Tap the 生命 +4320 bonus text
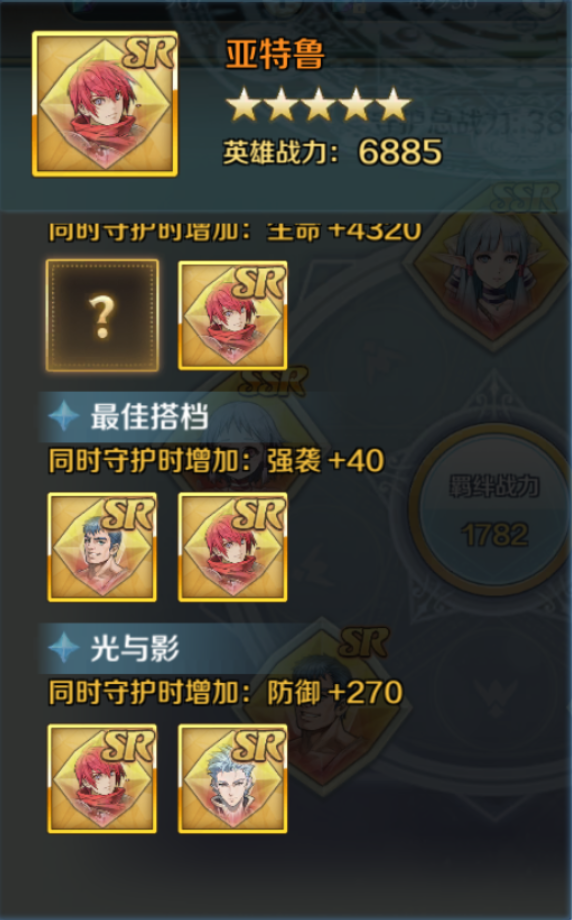The height and width of the screenshot is (920, 572). [344, 230]
